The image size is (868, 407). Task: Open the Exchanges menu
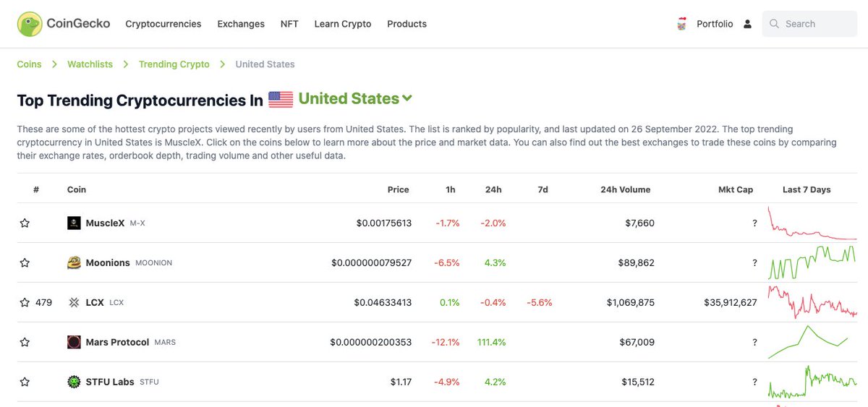(x=241, y=24)
